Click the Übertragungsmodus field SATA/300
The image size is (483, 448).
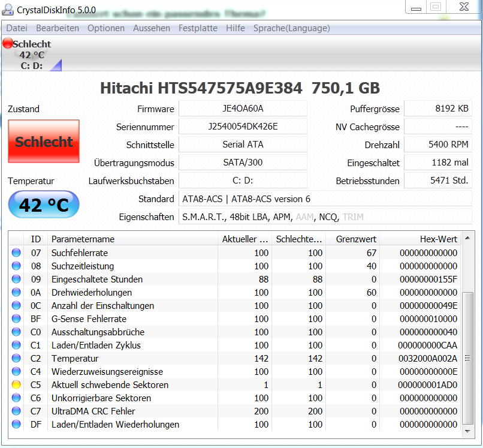point(243,163)
